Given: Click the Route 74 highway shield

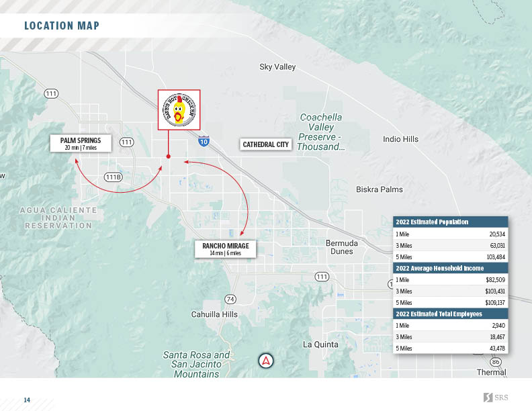Looking at the screenshot, I should tap(230, 299).
